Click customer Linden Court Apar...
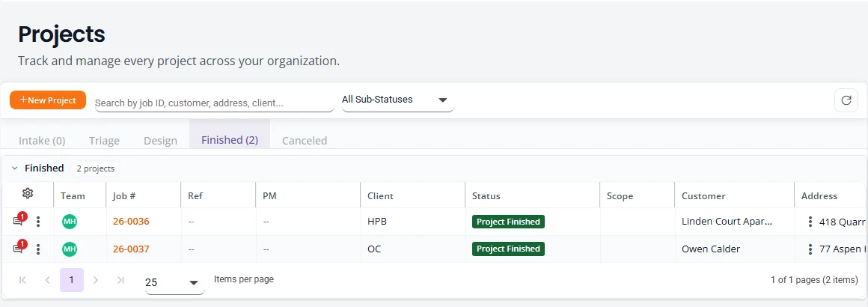The image size is (868, 307). point(727,222)
